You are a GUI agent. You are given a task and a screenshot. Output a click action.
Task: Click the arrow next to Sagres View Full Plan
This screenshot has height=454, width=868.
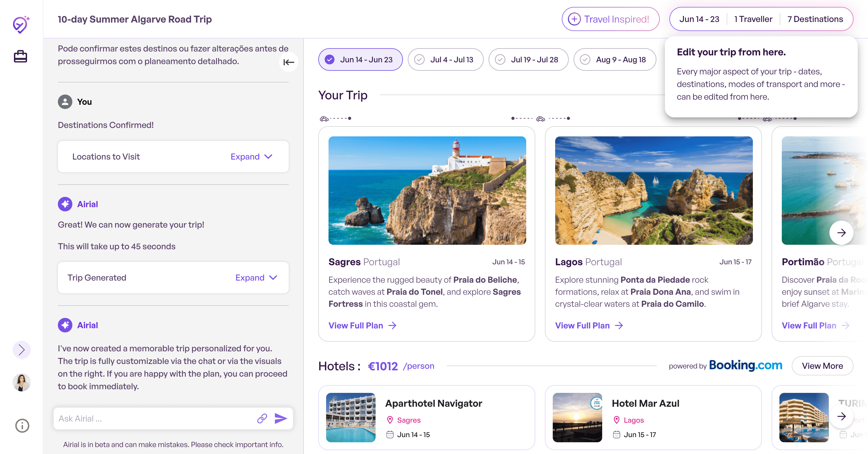[392, 325]
